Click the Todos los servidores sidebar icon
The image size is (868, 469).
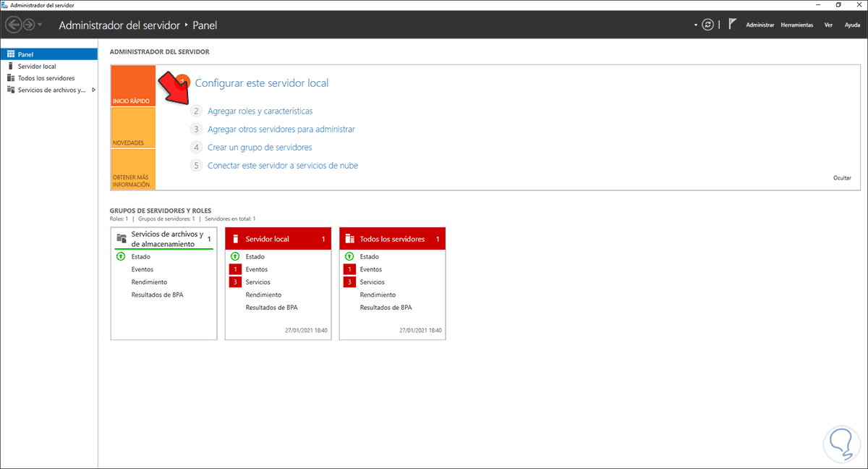tap(10, 78)
